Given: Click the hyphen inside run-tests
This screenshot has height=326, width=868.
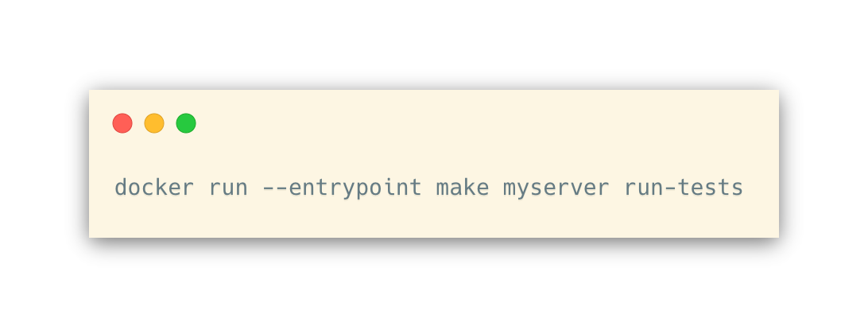Looking at the screenshot, I should 670,188.
